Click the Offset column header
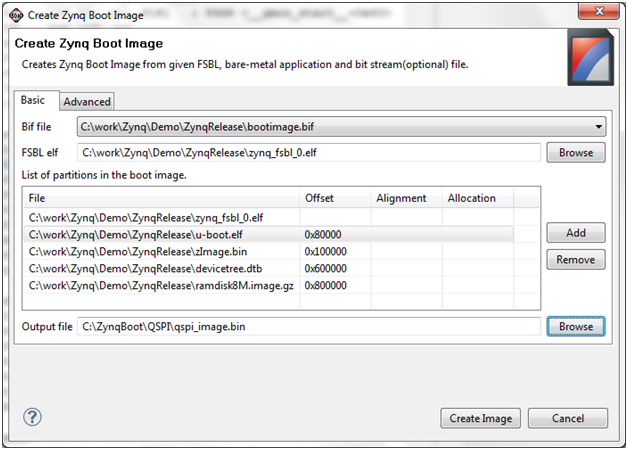Image resolution: width=628 pixels, height=450 pixels. click(x=335, y=198)
